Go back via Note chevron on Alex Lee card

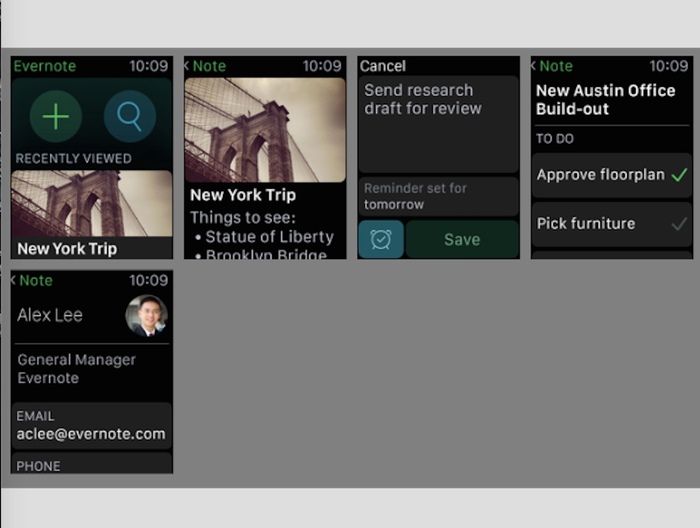pyautogui.click(x=31, y=280)
